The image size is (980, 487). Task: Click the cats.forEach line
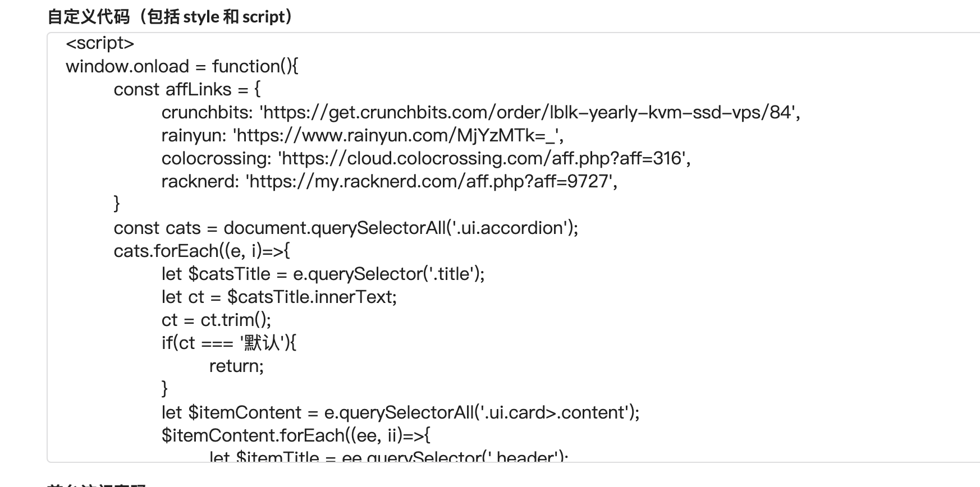pos(202,251)
